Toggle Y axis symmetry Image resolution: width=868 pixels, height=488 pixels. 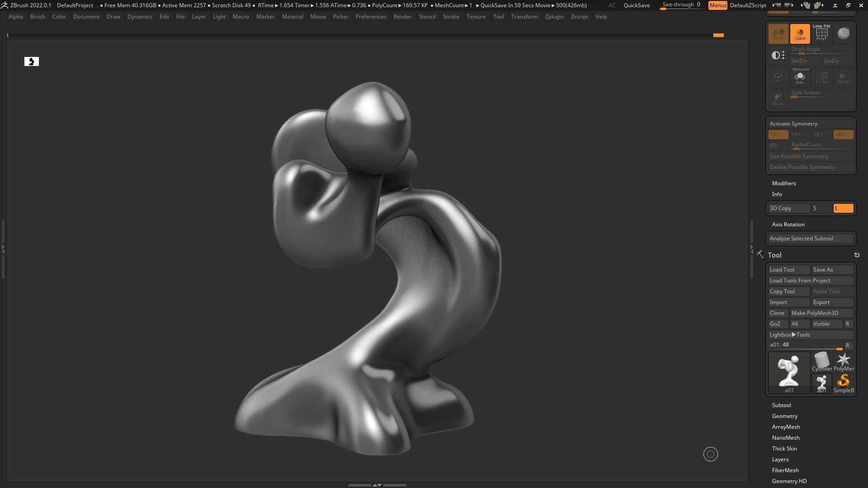pos(800,135)
